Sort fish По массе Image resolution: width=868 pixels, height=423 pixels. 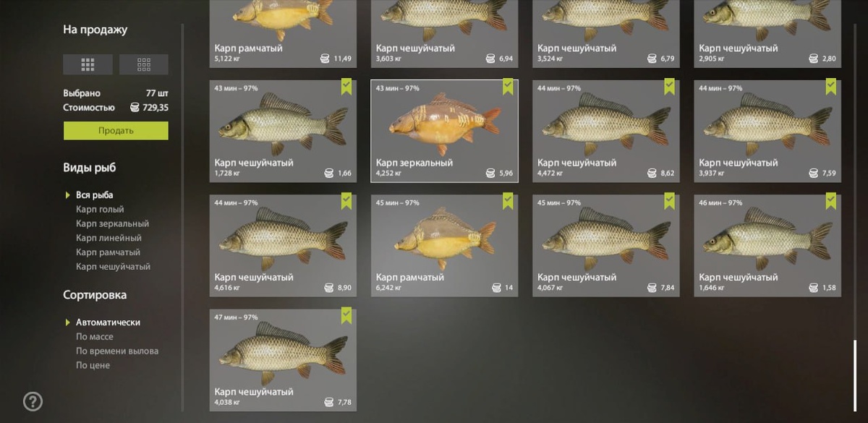[x=95, y=337]
